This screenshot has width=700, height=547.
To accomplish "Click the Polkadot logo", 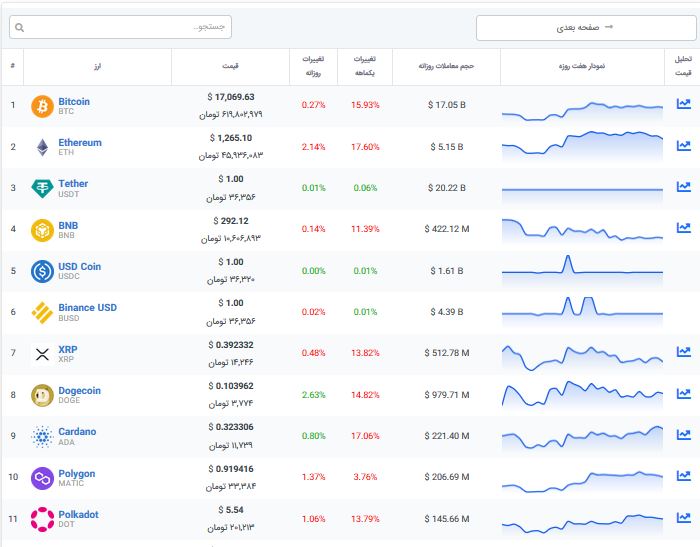I will (42, 519).
